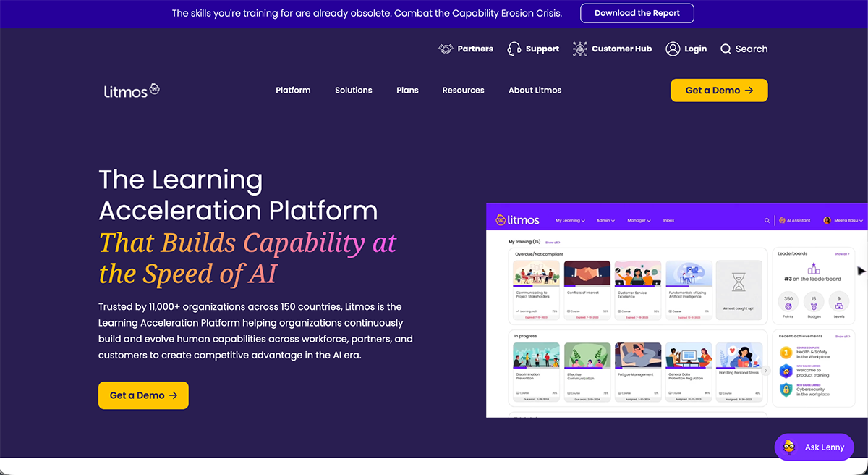Click the Download the Report button
Viewport: 868px width, 475px height.
(637, 13)
